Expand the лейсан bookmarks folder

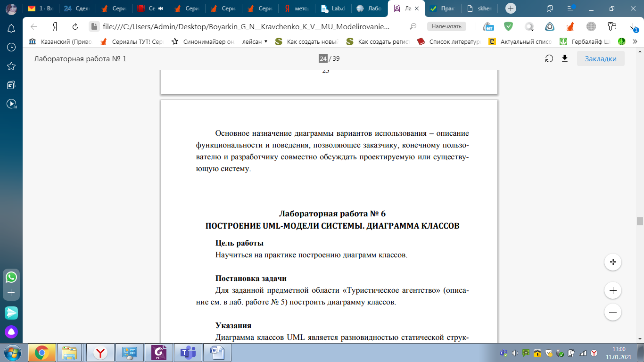255,41
